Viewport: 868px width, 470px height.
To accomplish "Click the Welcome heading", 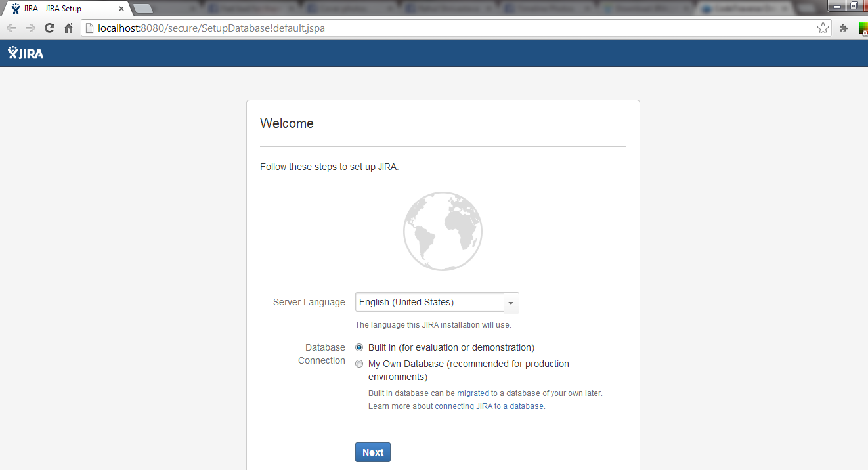I will pyautogui.click(x=287, y=123).
